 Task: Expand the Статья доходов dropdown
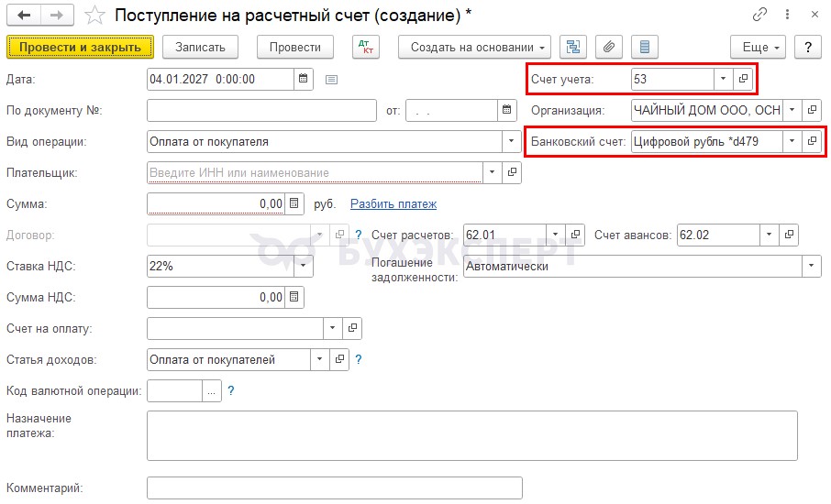pos(319,359)
